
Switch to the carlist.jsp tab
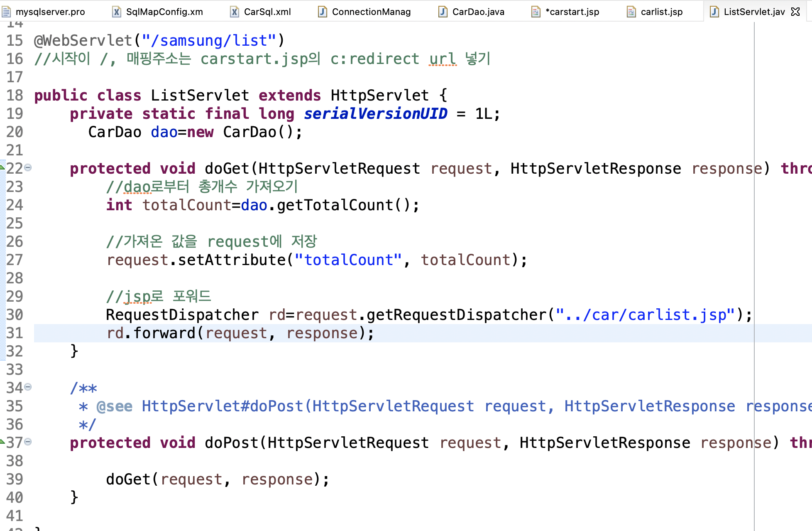(x=662, y=12)
